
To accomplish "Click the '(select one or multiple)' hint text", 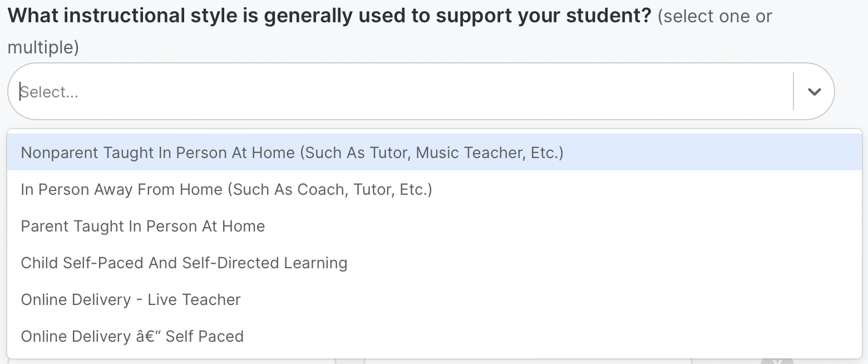I will pos(714,17).
